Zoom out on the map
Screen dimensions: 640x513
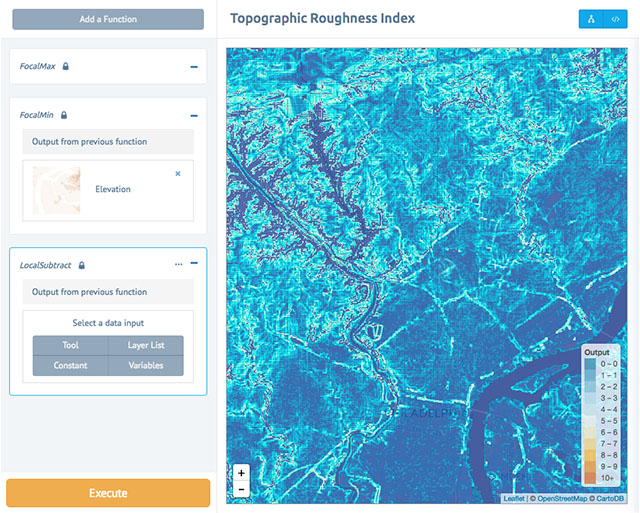(241, 488)
